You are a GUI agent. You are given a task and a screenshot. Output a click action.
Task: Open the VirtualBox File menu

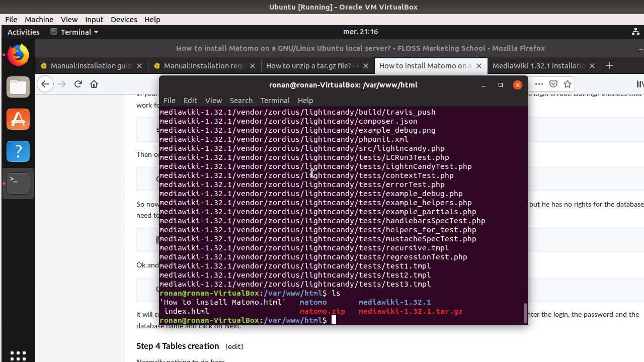[11, 19]
